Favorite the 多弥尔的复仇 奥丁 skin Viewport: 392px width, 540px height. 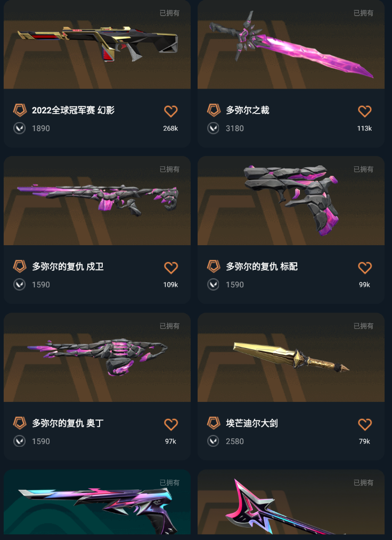171,424
